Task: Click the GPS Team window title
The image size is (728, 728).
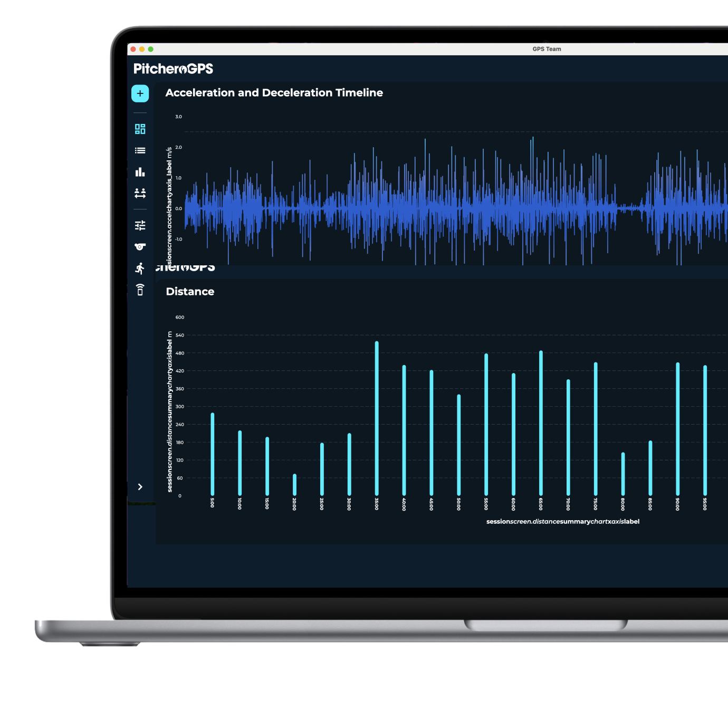Action: 547,49
